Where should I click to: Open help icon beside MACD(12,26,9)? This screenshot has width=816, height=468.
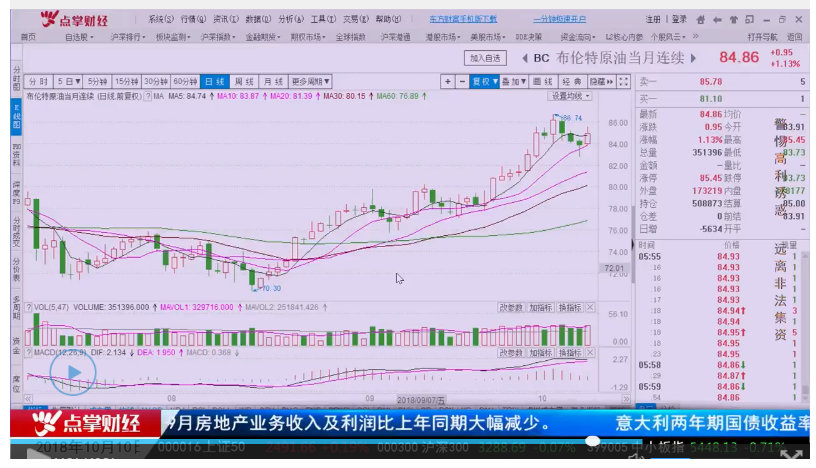[x=29, y=352]
